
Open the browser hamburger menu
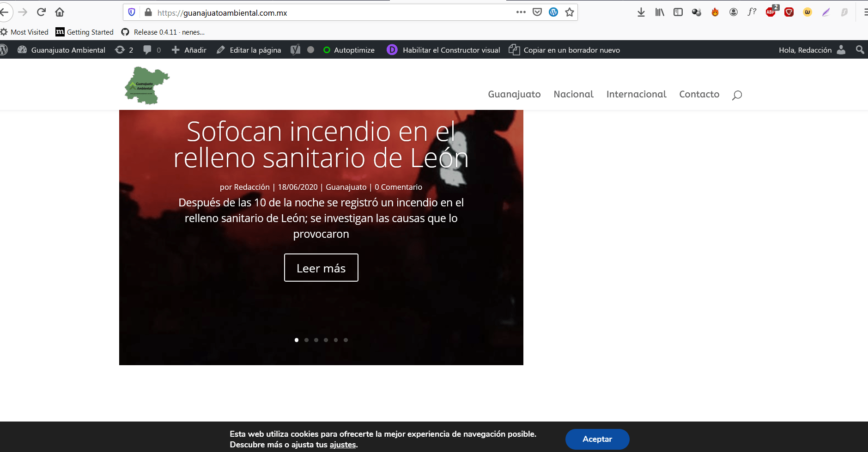coord(865,12)
